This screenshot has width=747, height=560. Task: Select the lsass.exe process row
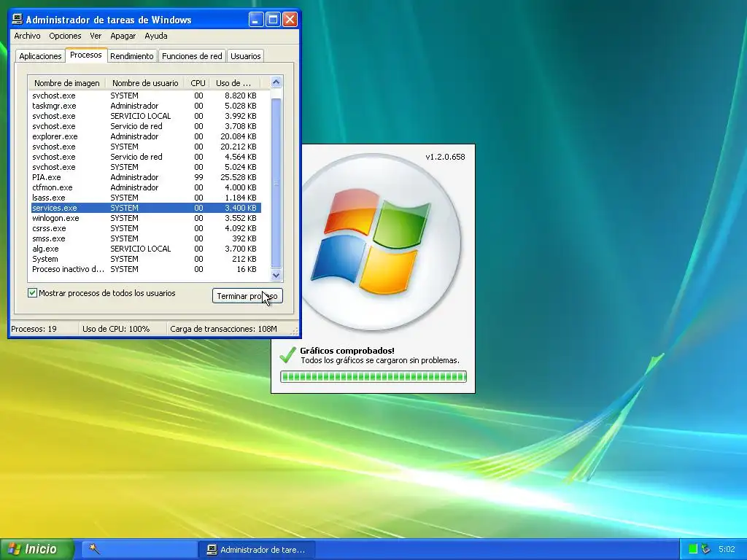pos(145,198)
